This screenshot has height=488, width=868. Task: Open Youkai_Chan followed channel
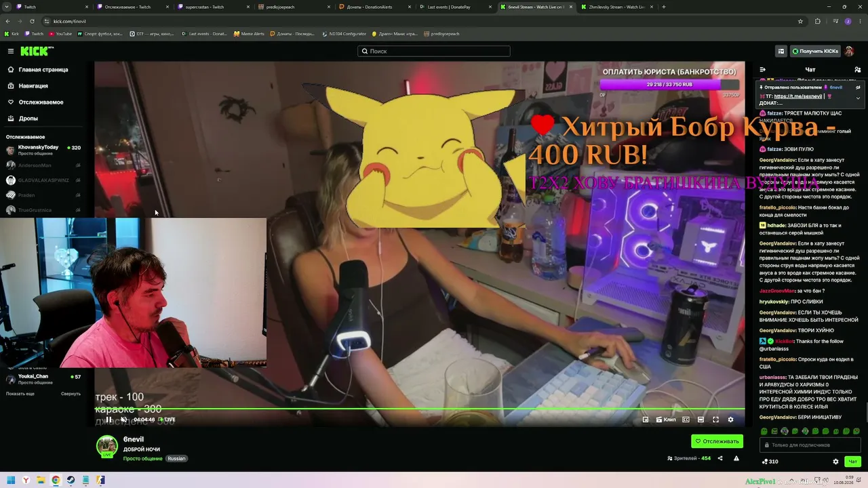click(43, 379)
